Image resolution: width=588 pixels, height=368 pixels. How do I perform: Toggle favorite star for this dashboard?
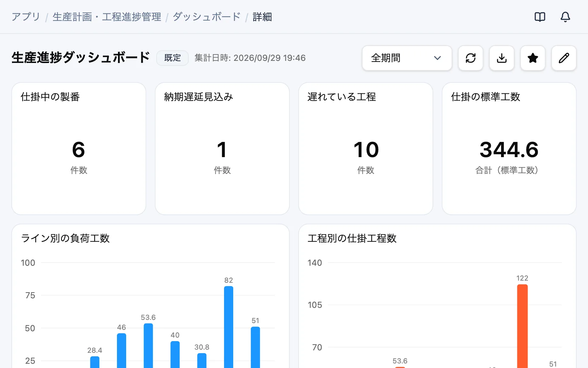[533, 58]
